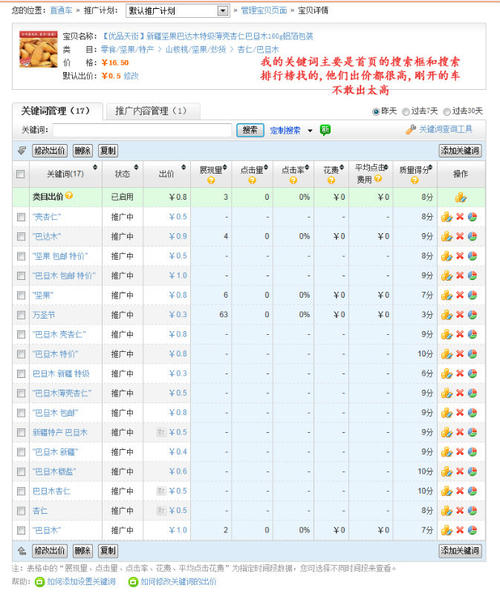Open the pie chart for keyword 杏仁
Screen dimensions: 500x594
[472, 511]
